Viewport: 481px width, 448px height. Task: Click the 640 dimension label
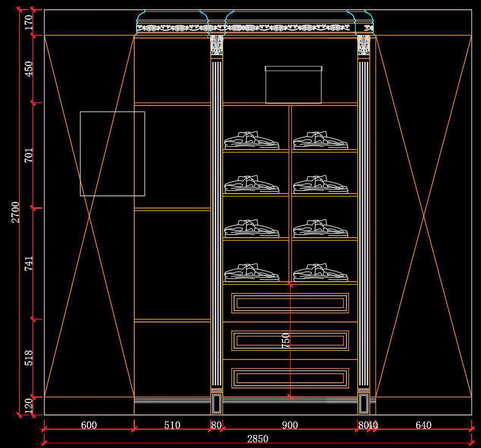tap(423, 425)
